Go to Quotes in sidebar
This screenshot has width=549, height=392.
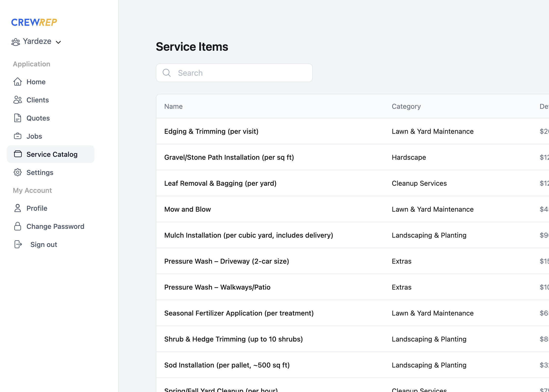click(x=38, y=118)
